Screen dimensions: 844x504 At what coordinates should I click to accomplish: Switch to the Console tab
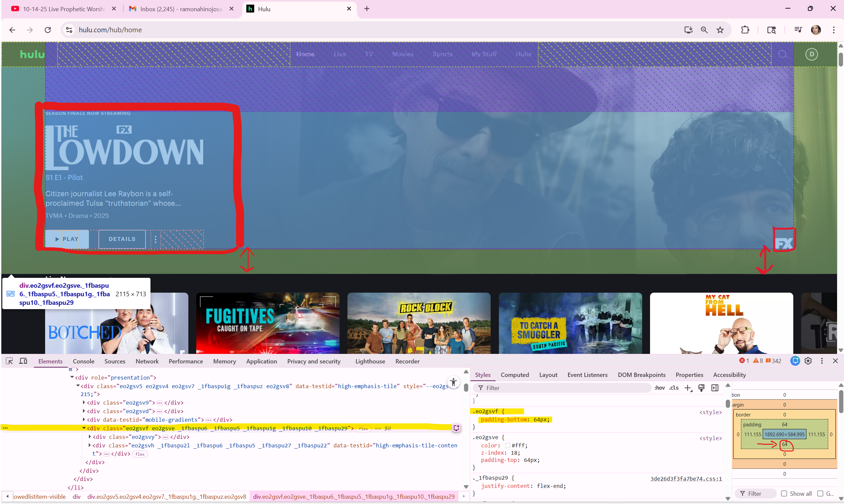(83, 361)
